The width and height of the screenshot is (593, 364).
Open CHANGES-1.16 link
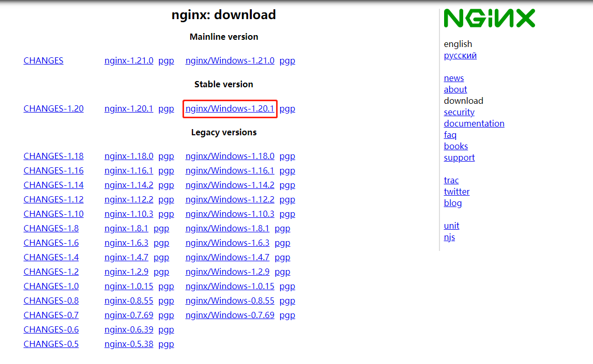point(53,171)
